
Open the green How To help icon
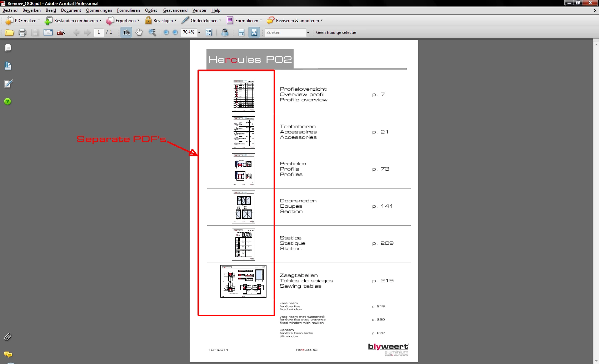8,102
